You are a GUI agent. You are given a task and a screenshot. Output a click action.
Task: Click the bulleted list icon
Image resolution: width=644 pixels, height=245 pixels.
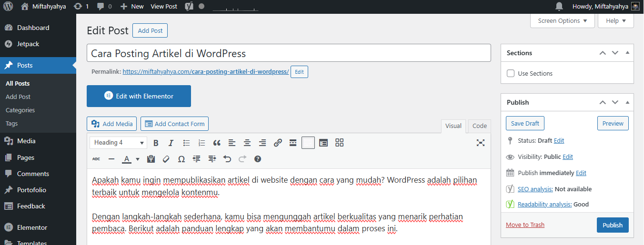tap(186, 143)
